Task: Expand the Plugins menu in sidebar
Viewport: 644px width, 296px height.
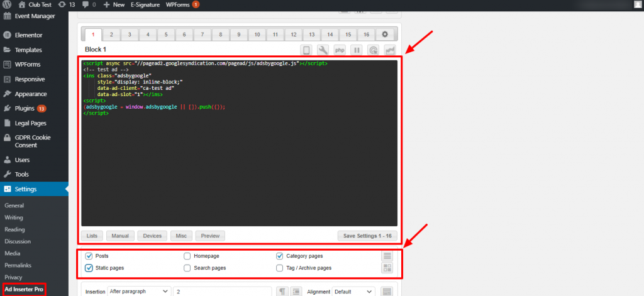Action: coord(25,108)
